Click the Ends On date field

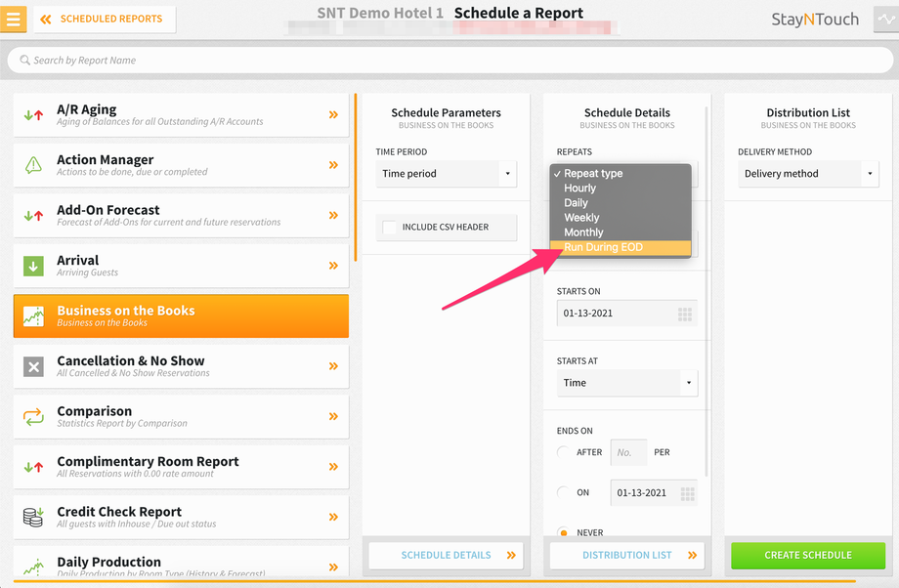click(x=654, y=493)
